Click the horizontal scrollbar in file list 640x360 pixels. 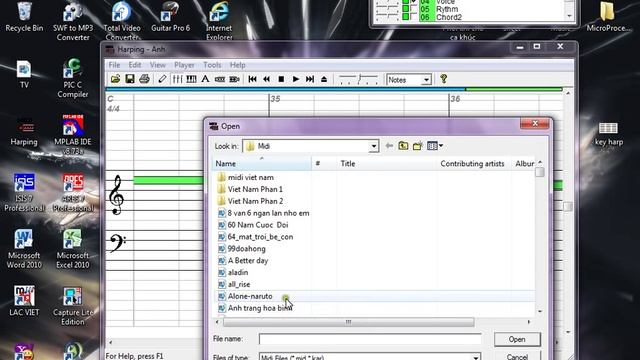348,322
